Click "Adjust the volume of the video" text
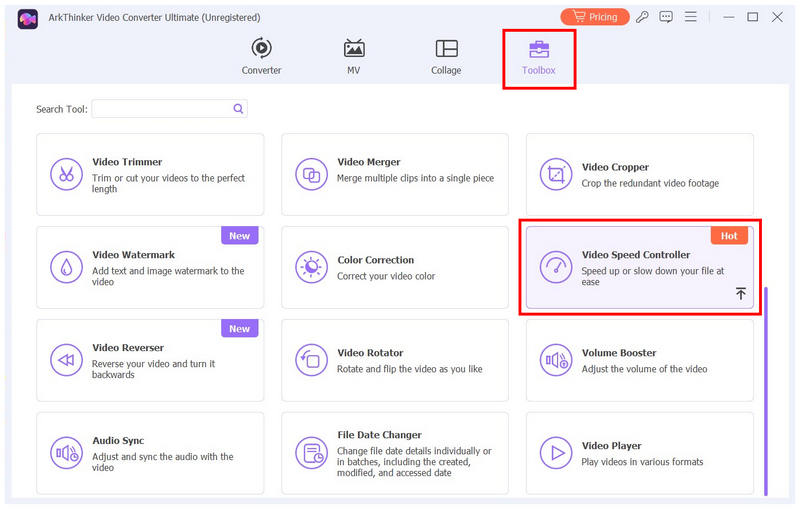The height and width of the screenshot is (509, 800). point(644,369)
